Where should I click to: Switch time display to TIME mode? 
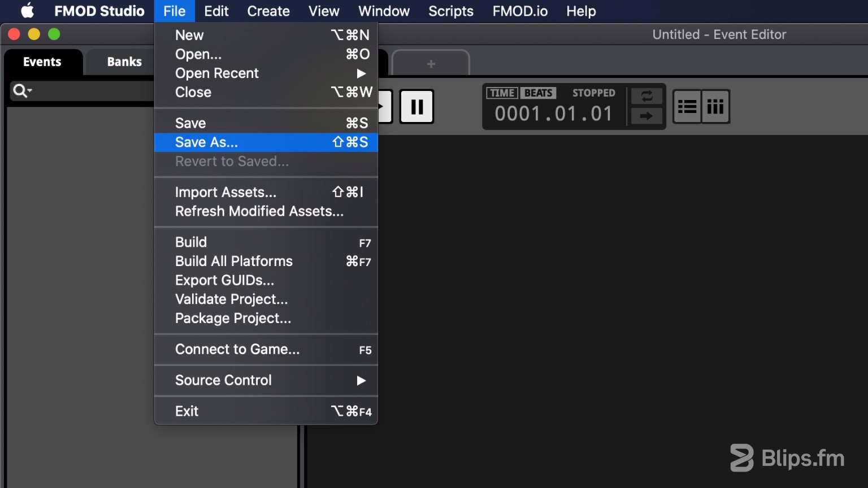click(x=502, y=93)
